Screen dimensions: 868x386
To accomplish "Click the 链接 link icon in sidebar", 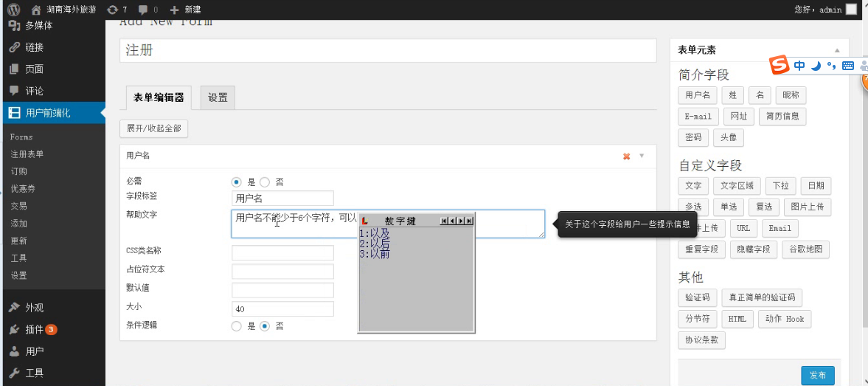I will coord(15,47).
